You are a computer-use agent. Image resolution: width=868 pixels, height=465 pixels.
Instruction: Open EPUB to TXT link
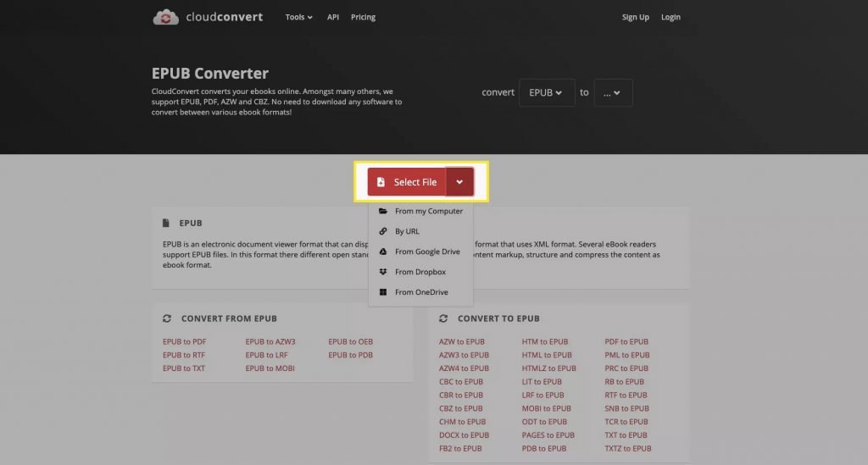point(184,368)
